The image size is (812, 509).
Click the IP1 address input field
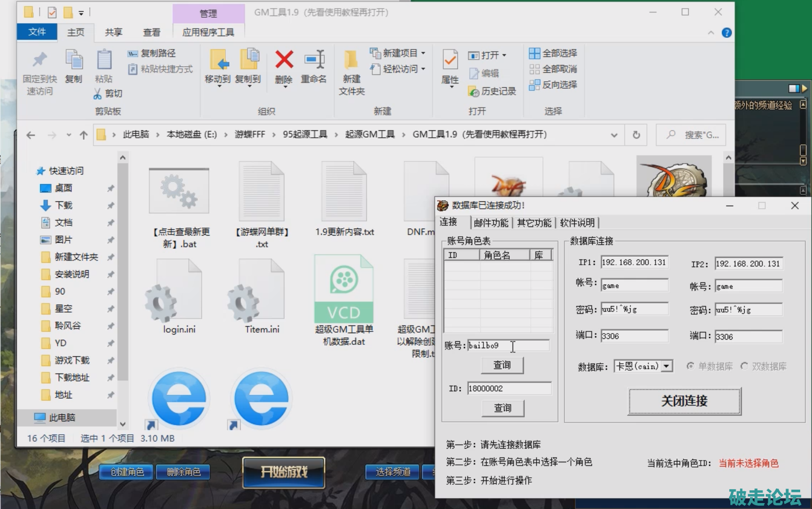tap(634, 263)
